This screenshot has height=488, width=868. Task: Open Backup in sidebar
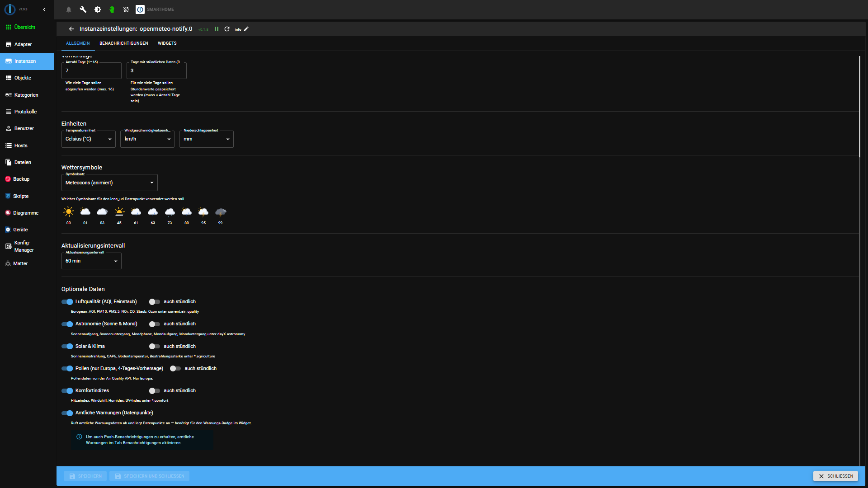(x=27, y=179)
